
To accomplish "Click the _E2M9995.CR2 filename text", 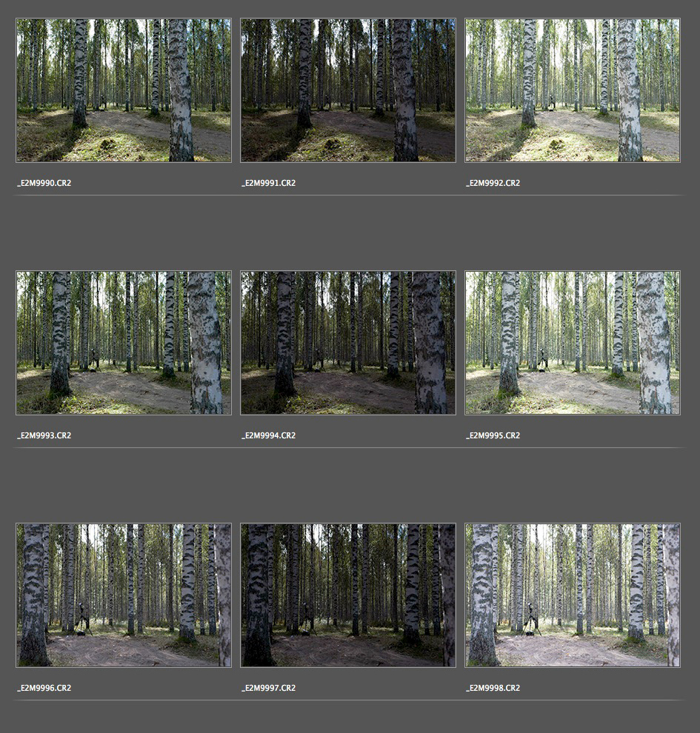I will (493, 435).
